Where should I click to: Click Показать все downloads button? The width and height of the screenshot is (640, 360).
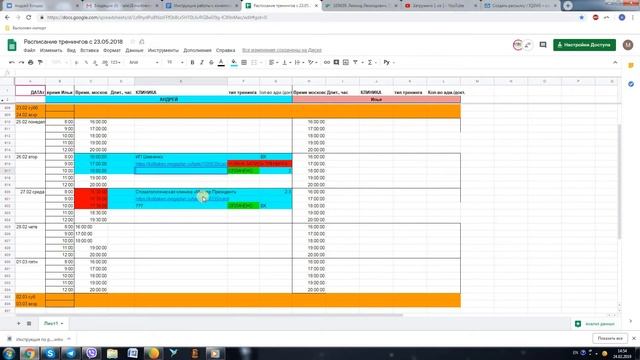pyautogui.click(x=610, y=338)
